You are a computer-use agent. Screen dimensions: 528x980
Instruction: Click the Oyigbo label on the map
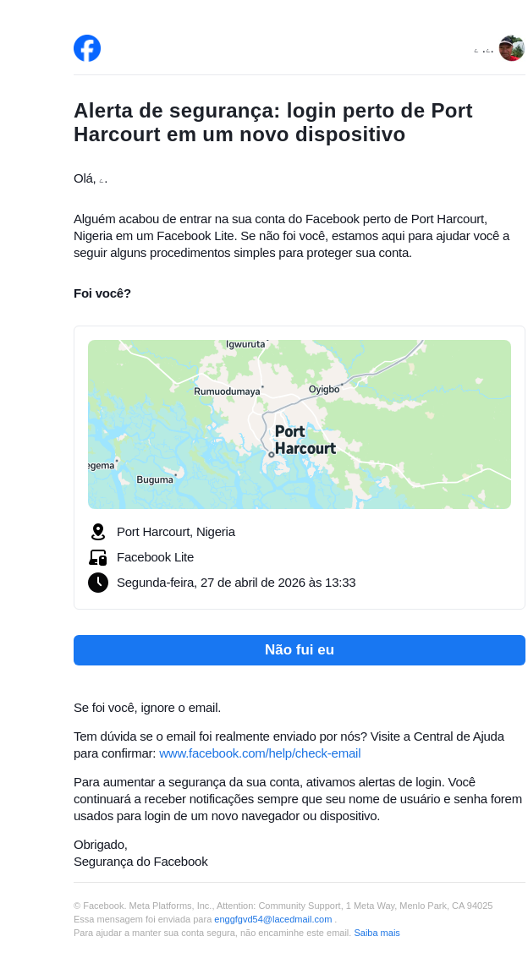pos(324,389)
